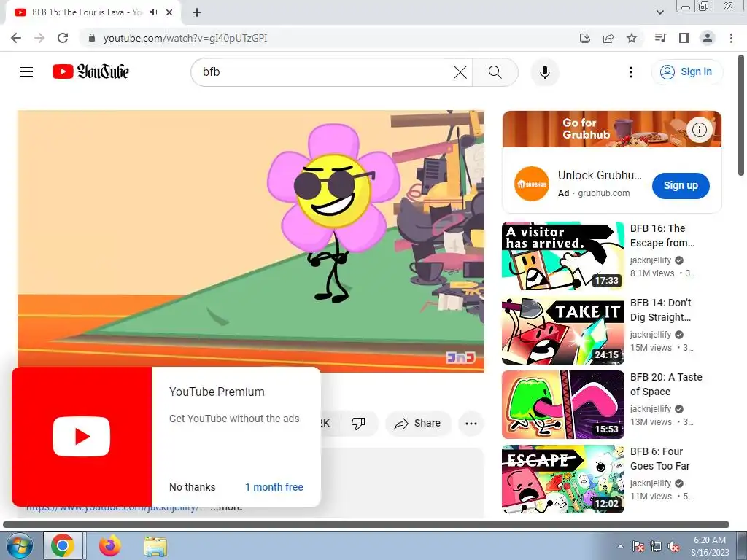
Task: Open Chrome media controls icon
Action: [x=660, y=38]
